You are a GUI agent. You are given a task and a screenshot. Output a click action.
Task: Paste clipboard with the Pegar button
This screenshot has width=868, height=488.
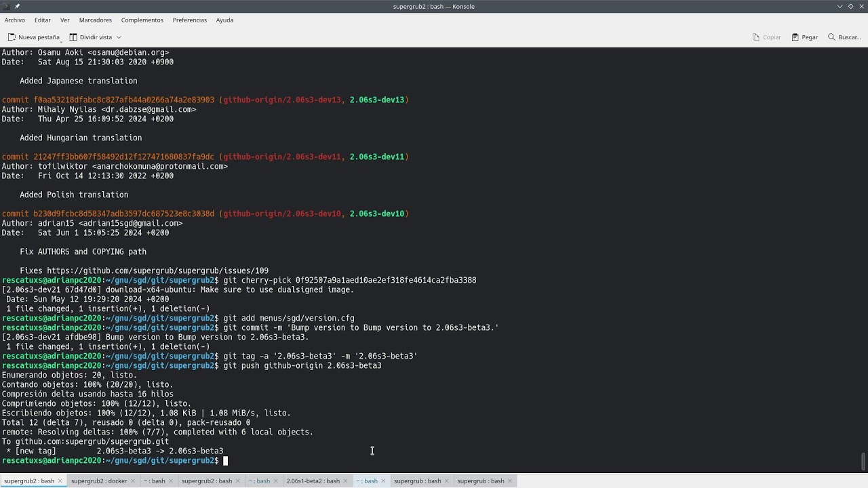(x=805, y=37)
